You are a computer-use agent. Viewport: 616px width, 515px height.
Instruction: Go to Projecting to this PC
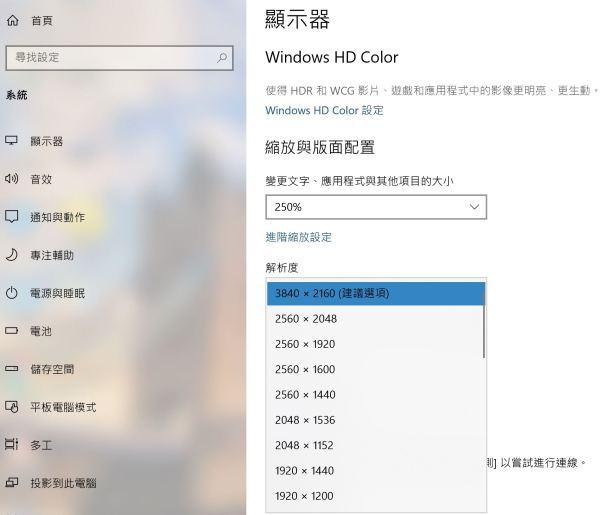click(62, 483)
